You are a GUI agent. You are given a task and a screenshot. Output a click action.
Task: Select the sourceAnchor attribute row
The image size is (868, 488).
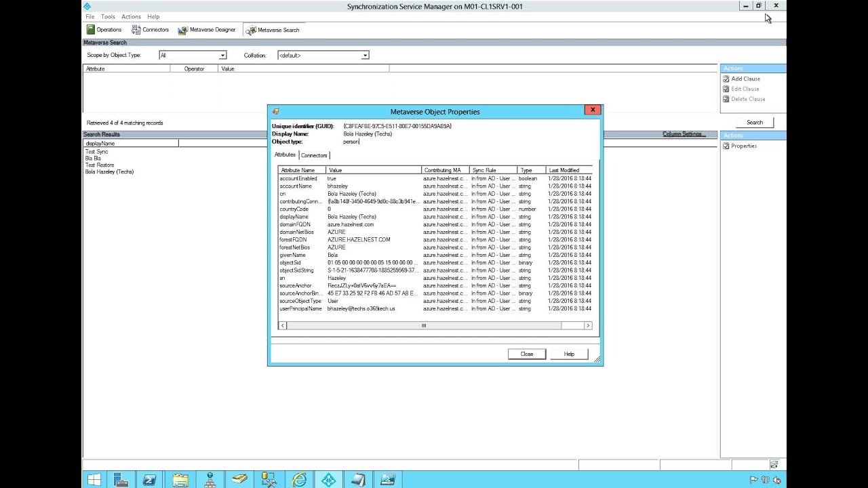click(x=435, y=286)
